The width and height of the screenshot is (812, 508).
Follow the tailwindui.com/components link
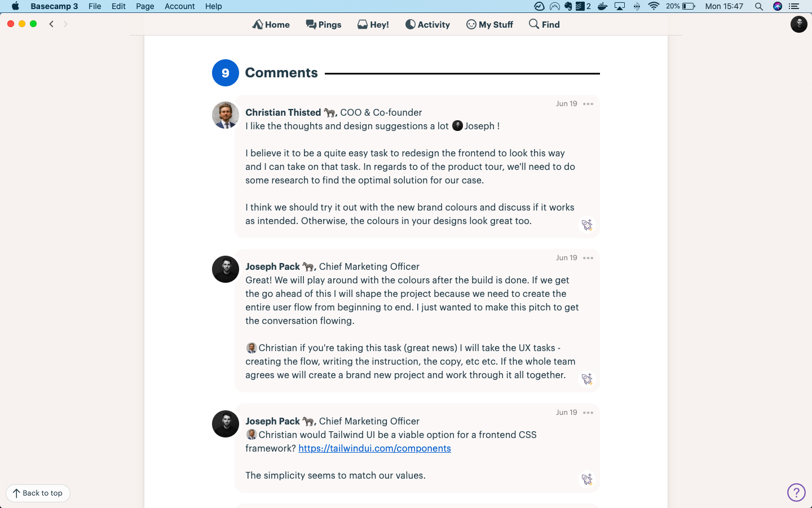coord(374,448)
